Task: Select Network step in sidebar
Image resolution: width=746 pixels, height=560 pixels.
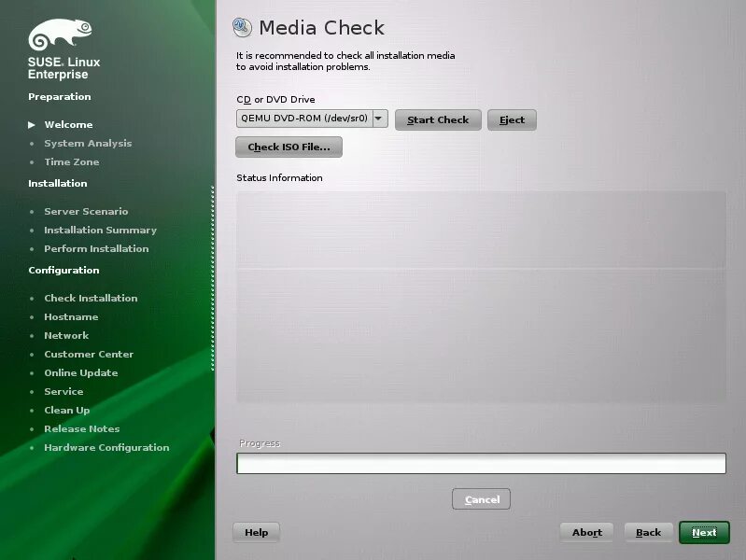Action: [x=66, y=335]
